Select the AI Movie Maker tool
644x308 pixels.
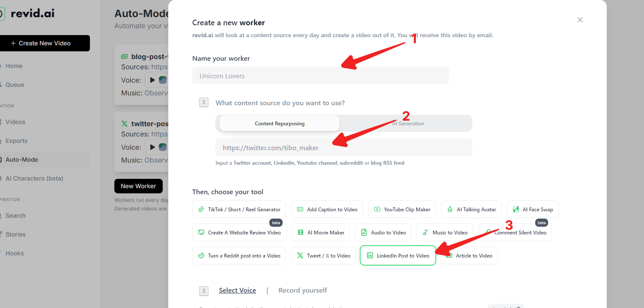321,232
